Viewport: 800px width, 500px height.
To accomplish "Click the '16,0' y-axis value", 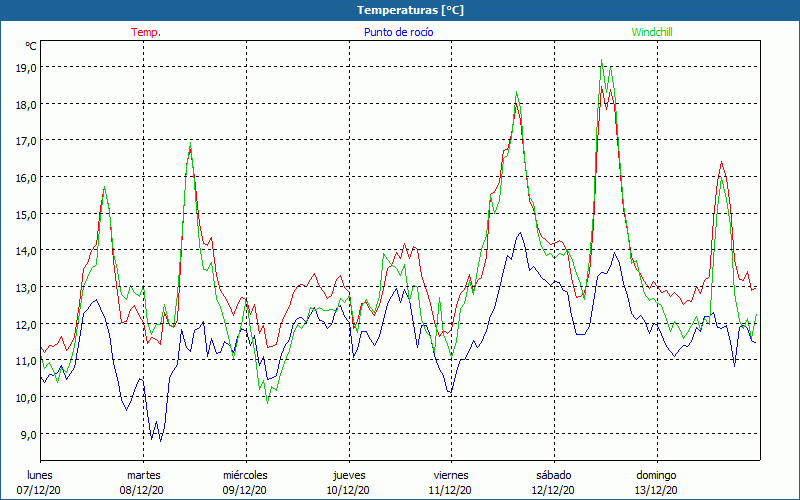I will (x=26, y=178).
